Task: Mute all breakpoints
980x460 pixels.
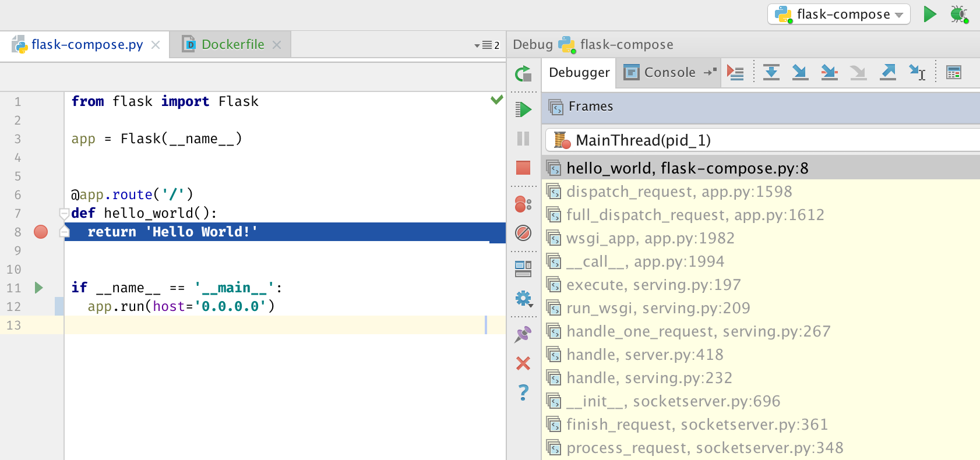Action: (523, 233)
